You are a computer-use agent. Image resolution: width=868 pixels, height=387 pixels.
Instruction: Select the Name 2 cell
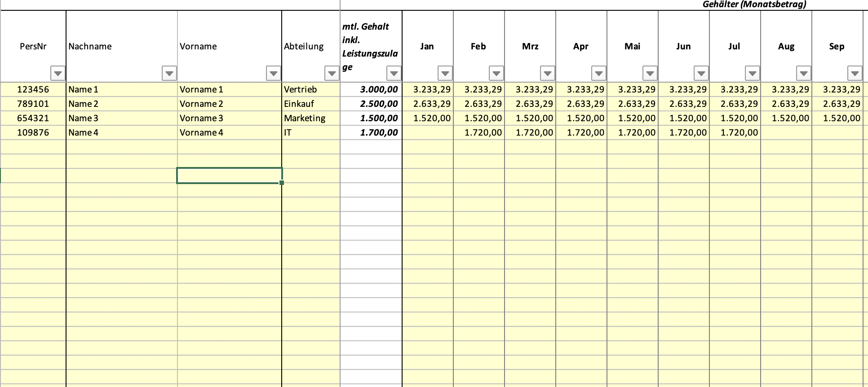[122, 104]
